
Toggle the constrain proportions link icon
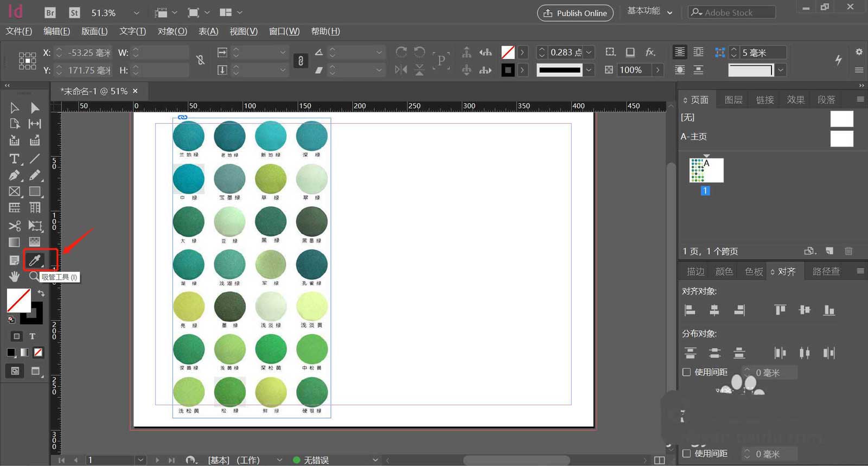(x=200, y=60)
